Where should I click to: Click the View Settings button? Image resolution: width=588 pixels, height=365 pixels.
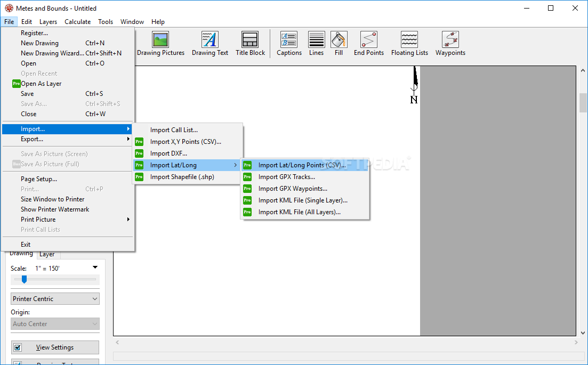(x=55, y=347)
